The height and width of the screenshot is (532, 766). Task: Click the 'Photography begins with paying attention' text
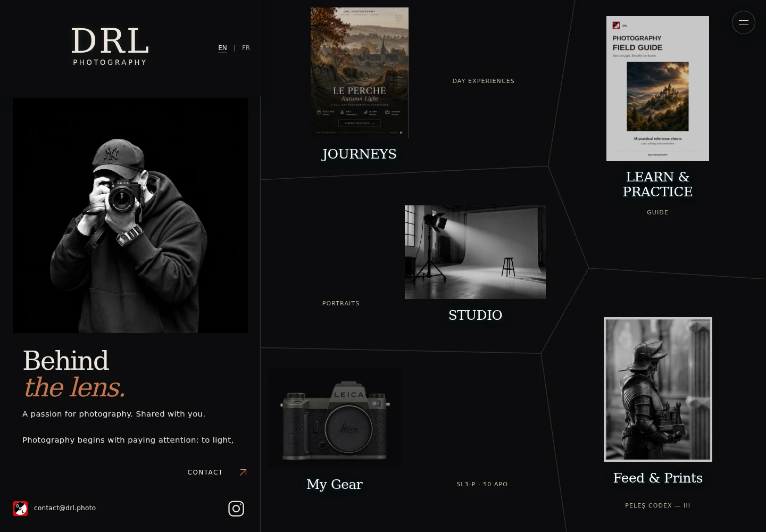(128, 440)
